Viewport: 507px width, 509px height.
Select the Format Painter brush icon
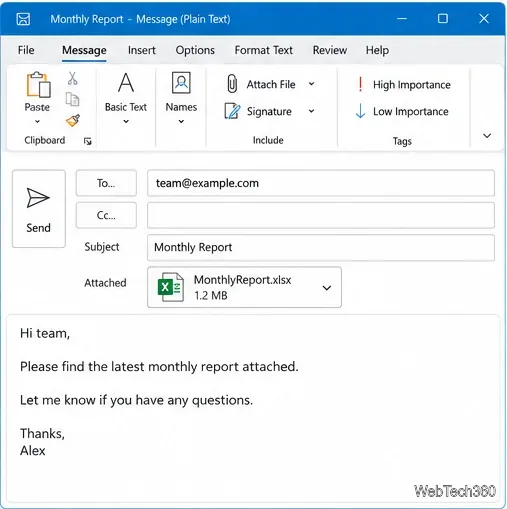click(73, 121)
